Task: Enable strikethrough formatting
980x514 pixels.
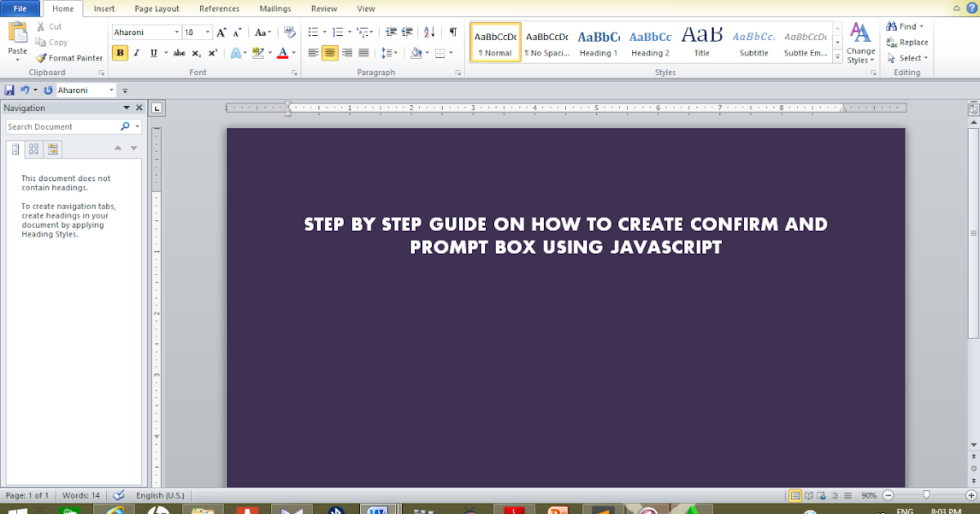Action: [x=179, y=51]
